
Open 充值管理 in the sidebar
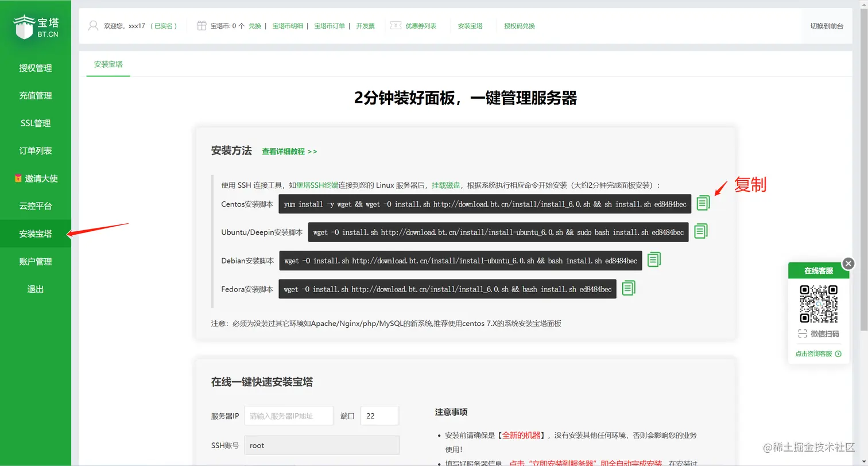tap(36, 95)
